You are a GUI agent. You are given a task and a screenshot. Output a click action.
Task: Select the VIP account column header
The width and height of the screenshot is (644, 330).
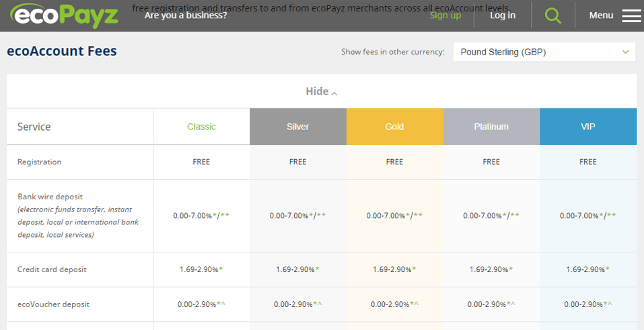click(588, 127)
